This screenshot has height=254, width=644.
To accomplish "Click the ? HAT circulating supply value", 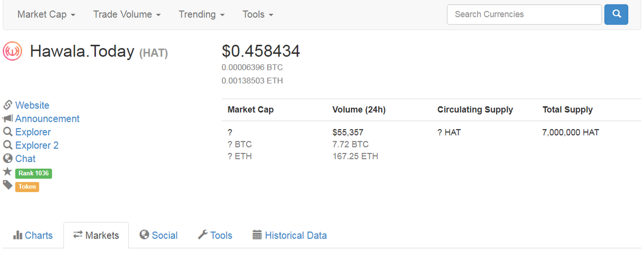I will [449, 133].
